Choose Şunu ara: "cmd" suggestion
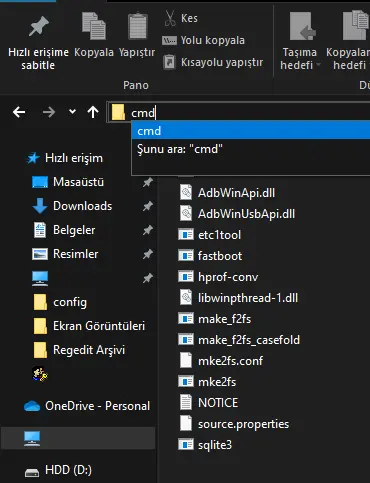This screenshot has height=483, width=370. tap(251, 149)
